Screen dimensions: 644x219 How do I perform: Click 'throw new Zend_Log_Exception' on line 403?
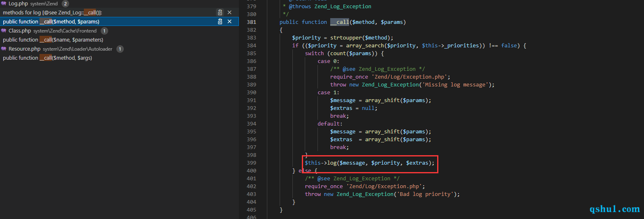pos(349,194)
